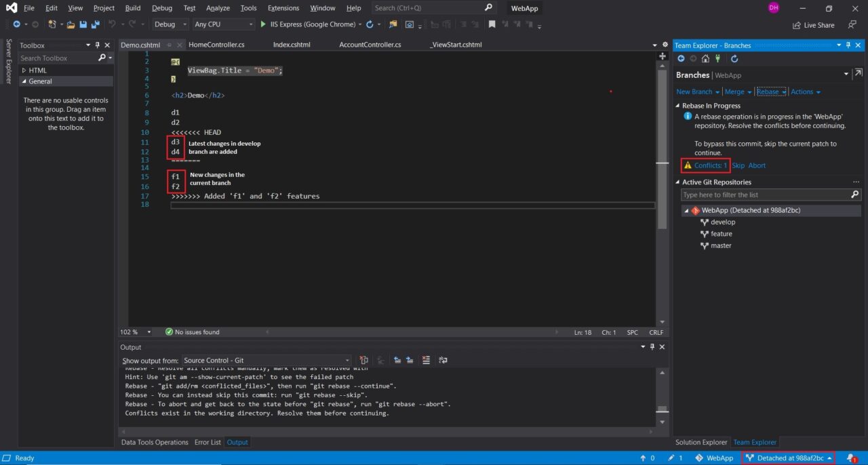The height and width of the screenshot is (465, 868).
Task: Open Live Share from the title bar
Action: [x=813, y=24]
